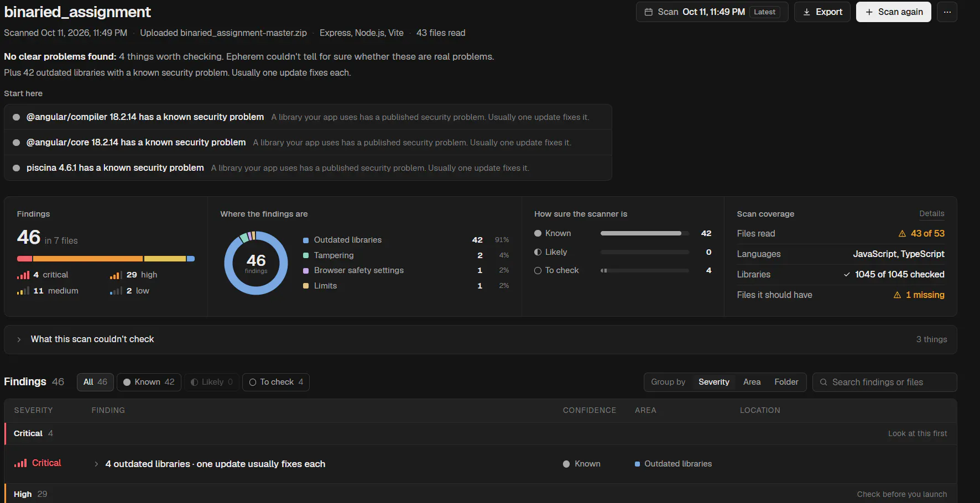Click the severity bars icon next to 4 critical

click(23, 275)
